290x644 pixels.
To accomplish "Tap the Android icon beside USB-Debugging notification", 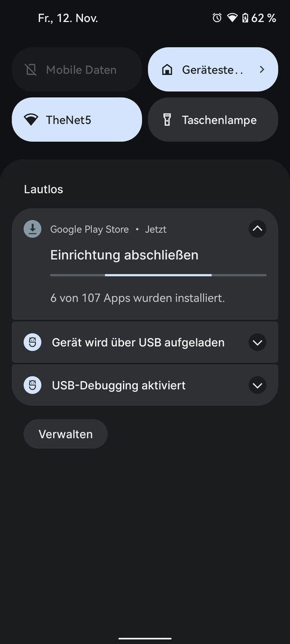I will point(32,385).
